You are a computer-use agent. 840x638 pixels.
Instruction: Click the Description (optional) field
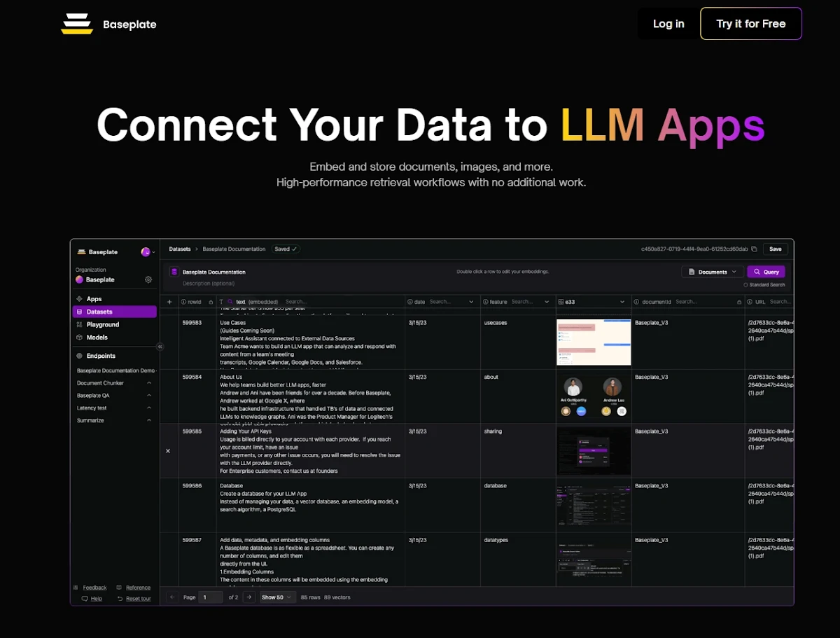coord(208,284)
